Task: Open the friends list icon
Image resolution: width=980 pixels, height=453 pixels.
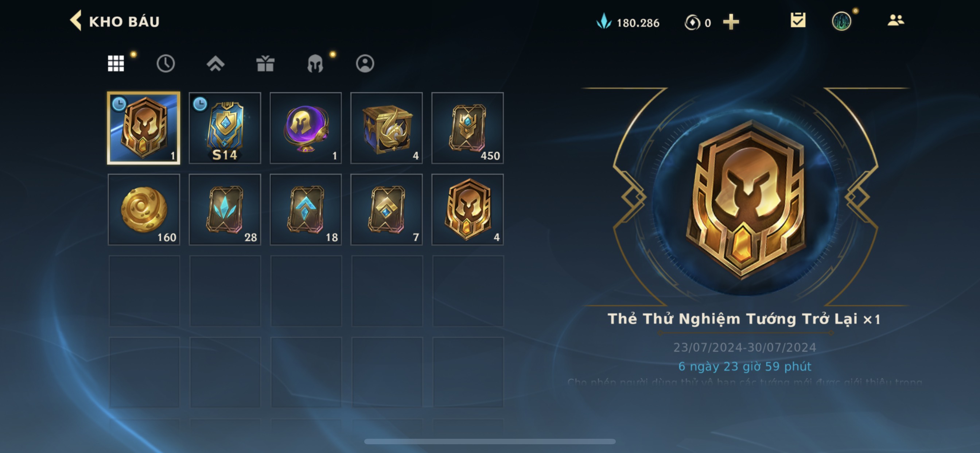Action: point(895,20)
